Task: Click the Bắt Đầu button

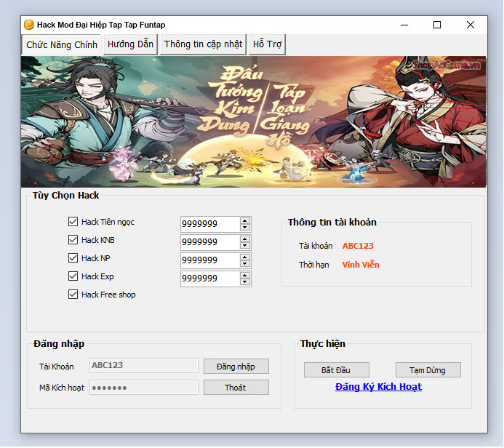Action: point(337,370)
